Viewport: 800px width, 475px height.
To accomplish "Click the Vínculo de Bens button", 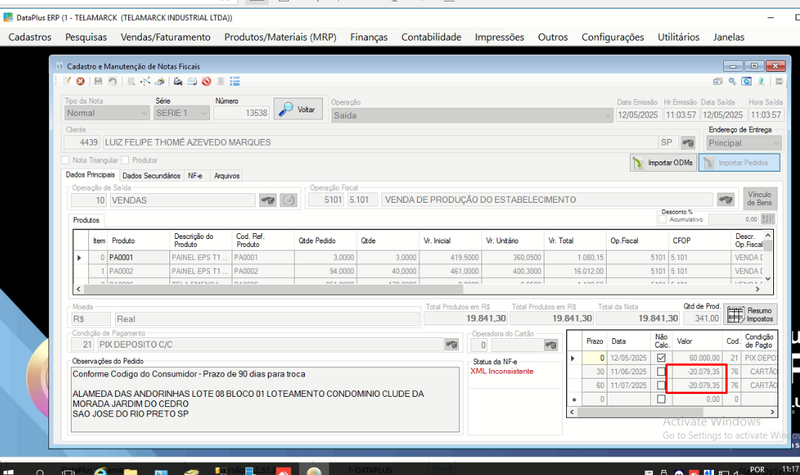I will tap(760, 198).
